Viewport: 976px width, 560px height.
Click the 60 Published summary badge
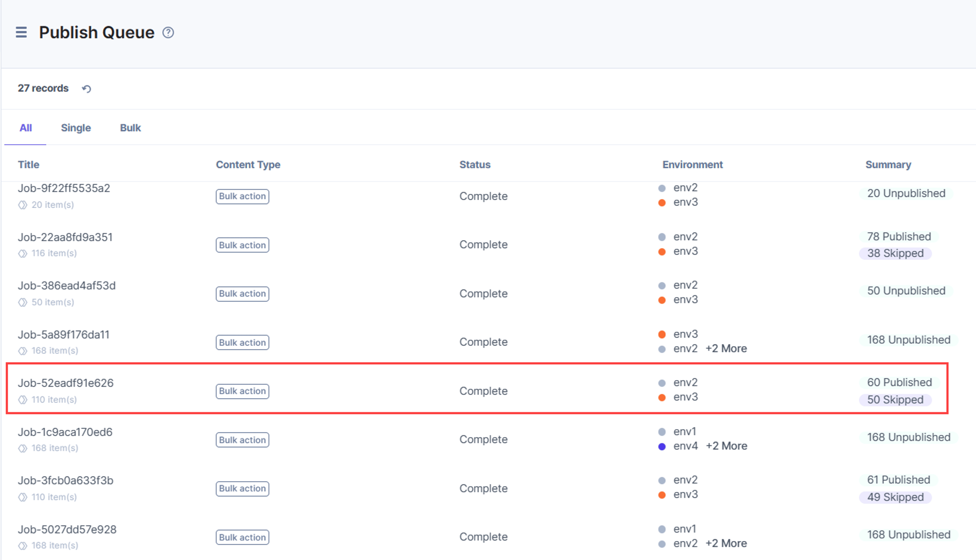(x=899, y=382)
